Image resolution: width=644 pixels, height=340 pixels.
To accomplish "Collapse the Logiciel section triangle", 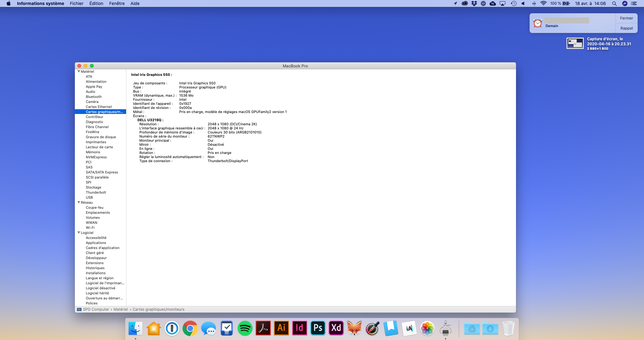I will (x=79, y=233).
